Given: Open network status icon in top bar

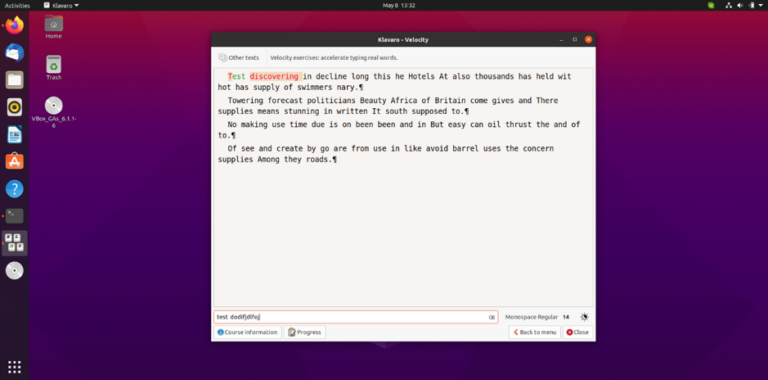Looking at the screenshot, I should (x=729, y=5).
